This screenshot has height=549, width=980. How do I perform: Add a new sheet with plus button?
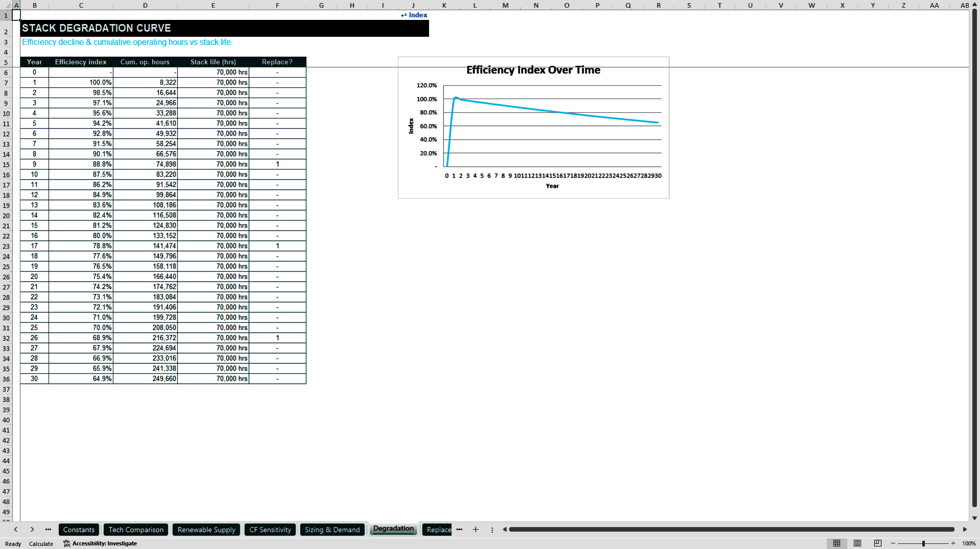click(x=476, y=530)
